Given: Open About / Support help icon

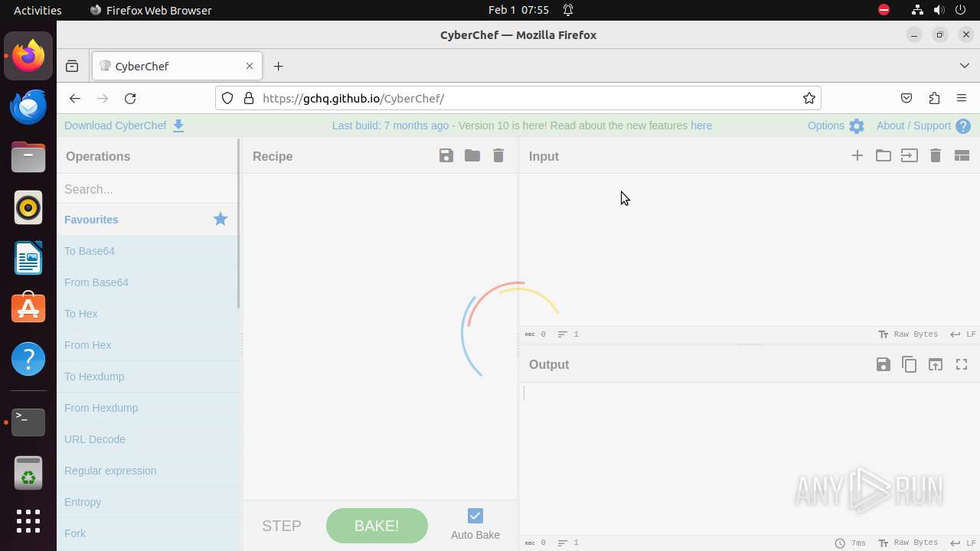Looking at the screenshot, I should [963, 126].
